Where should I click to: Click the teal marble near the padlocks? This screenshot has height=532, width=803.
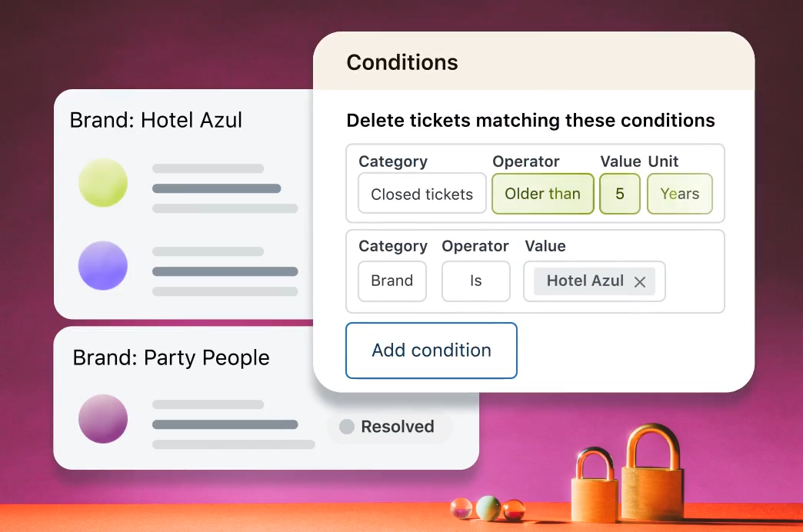[x=488, y=507]
